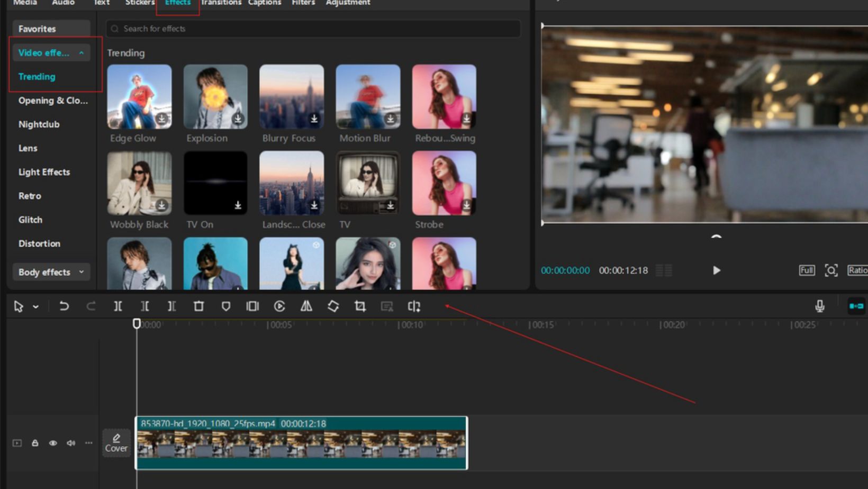This screenshot has width=868, height=489.
Task: Hide the video track with eye icon
Action: (53, 443)
